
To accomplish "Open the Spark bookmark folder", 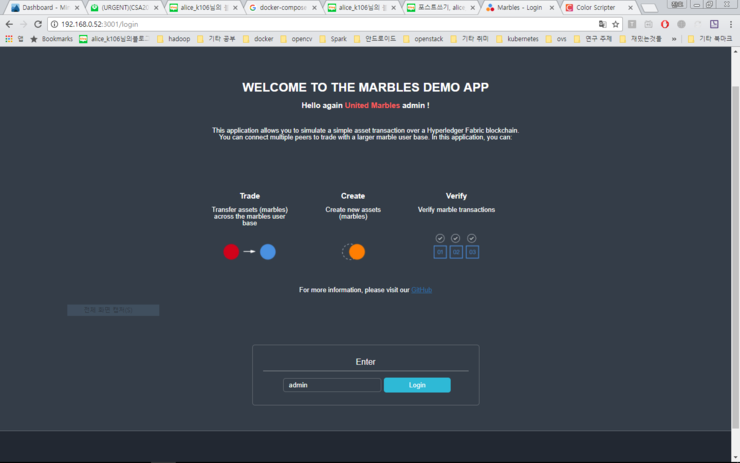I will pos(333,39).
